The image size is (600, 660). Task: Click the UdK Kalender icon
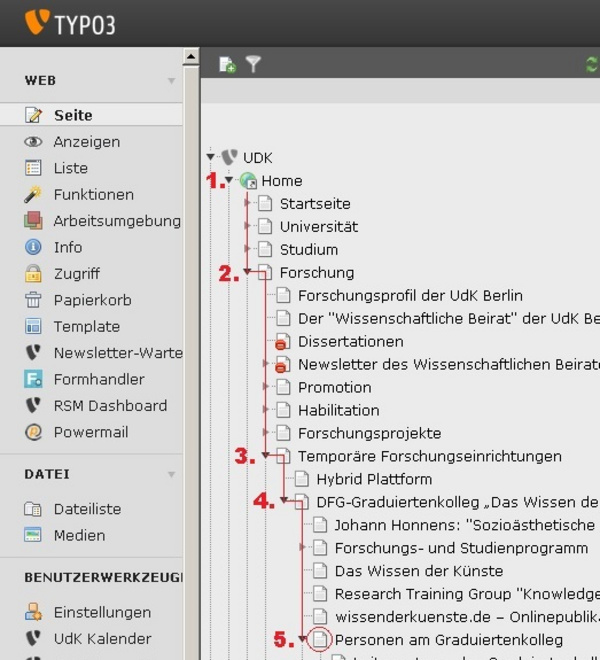tap(33, 639)
